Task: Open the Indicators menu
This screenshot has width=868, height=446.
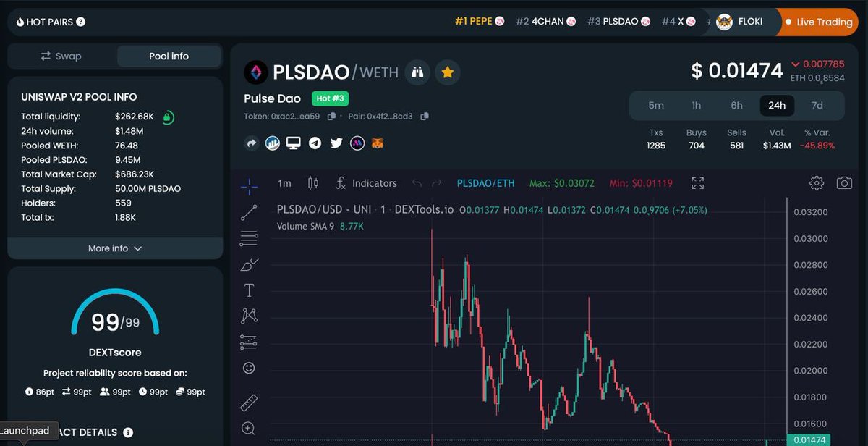Action: (365, 183)
